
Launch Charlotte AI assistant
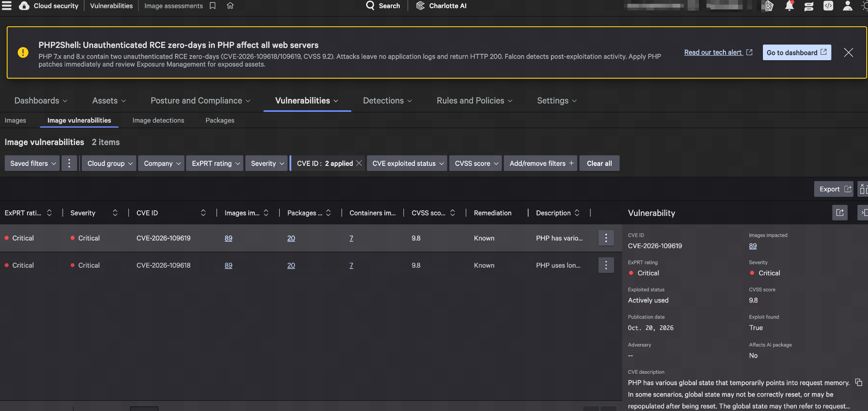click(x=441, y=6)
